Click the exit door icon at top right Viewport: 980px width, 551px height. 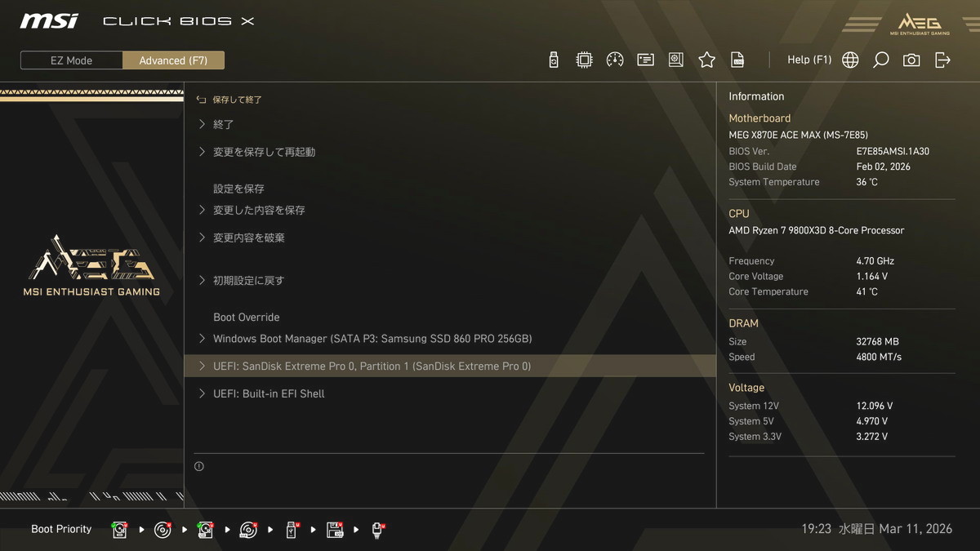(942, 60)
